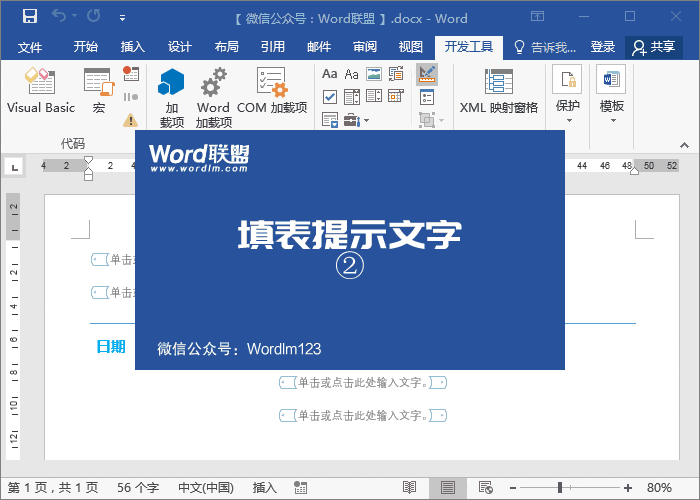
Task: Click the ruler tab stop selector
Action: click(x=14, y=168)
